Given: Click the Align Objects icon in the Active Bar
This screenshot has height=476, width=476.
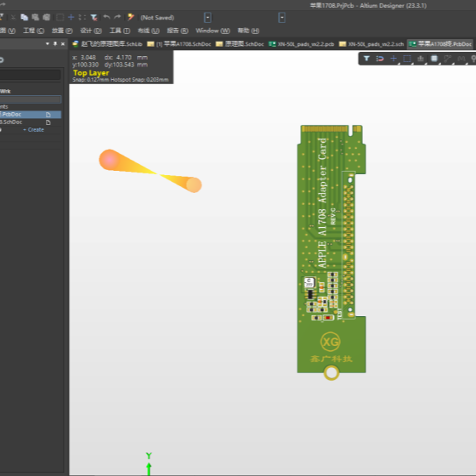Looking at the screenshot, I should click(421, 59).
